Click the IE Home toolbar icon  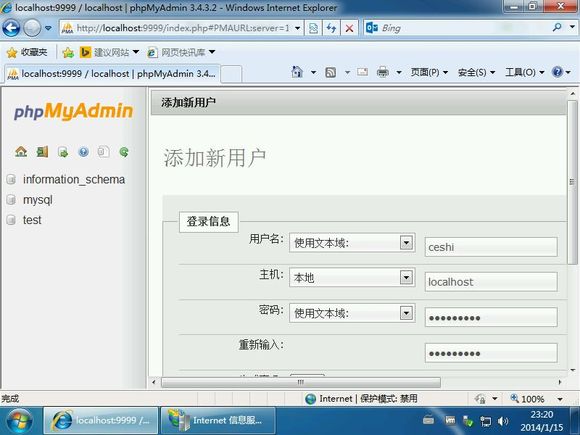coord(297,72)
